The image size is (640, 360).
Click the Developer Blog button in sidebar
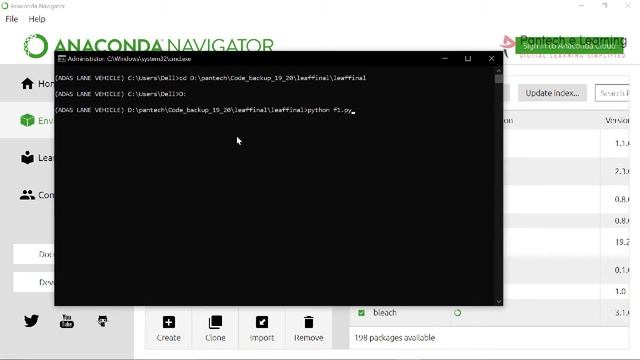(x=34, y=282)
